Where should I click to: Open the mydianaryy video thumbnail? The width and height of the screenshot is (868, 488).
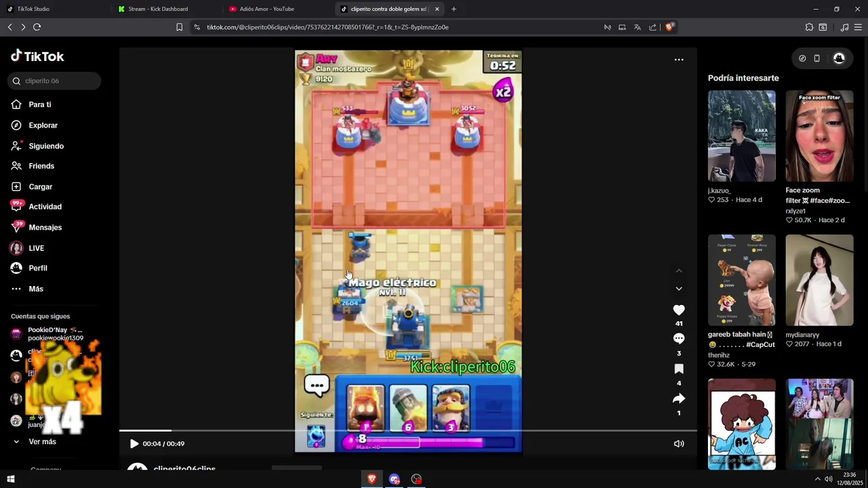pos(819,280)
